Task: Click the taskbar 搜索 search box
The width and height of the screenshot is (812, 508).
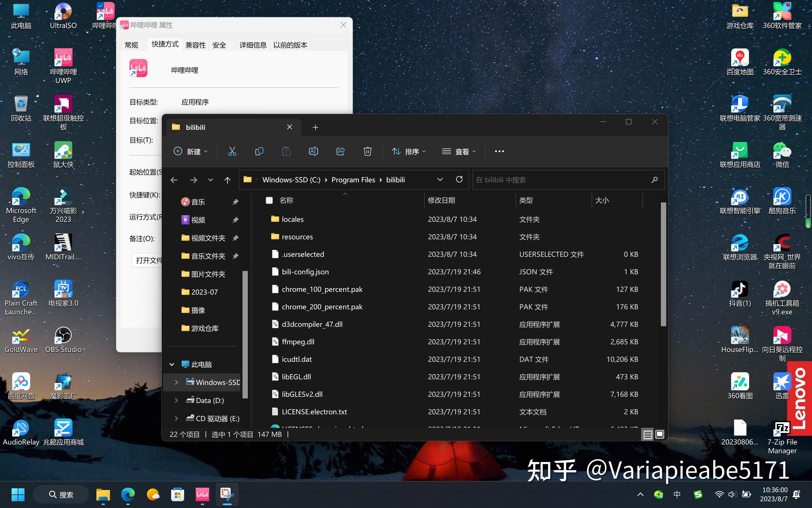Action: 61,494
